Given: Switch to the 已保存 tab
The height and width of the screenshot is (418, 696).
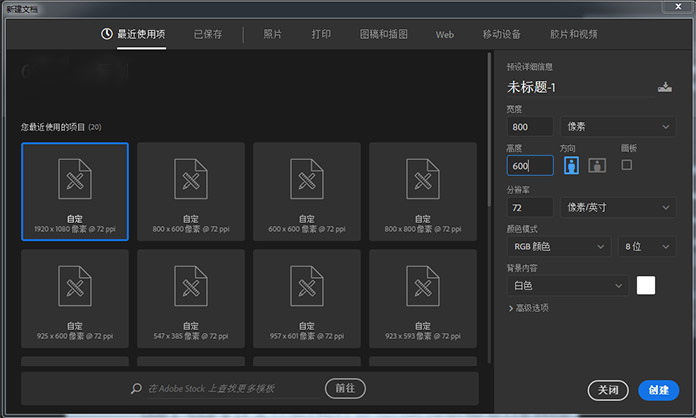Looking at the screenshot, I should click(x=208, y=34).
